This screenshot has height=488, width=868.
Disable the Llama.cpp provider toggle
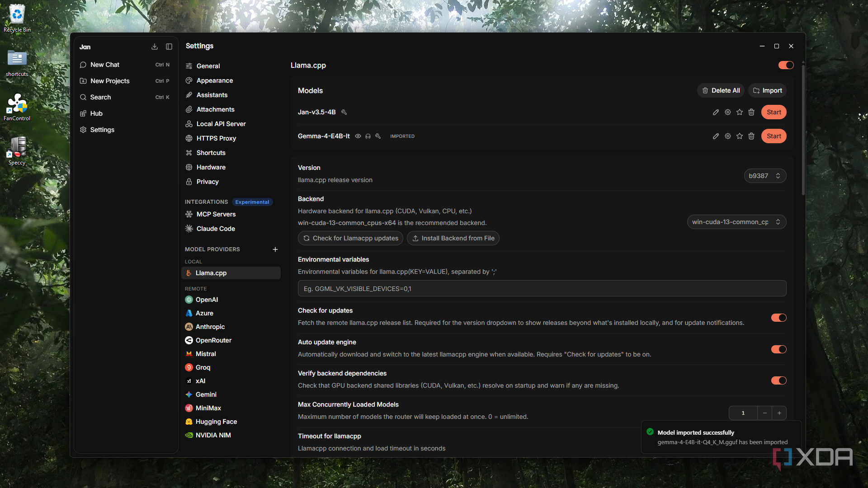click(x=786, y=65)
